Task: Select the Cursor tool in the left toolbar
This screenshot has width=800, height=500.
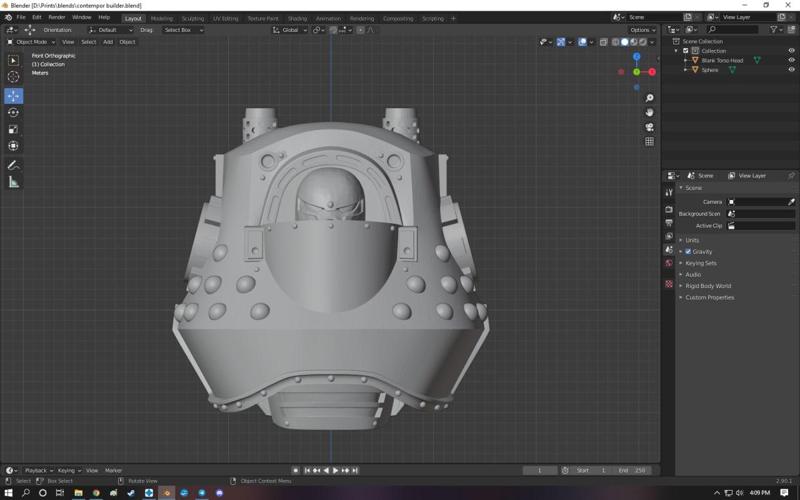Action: 13,77
